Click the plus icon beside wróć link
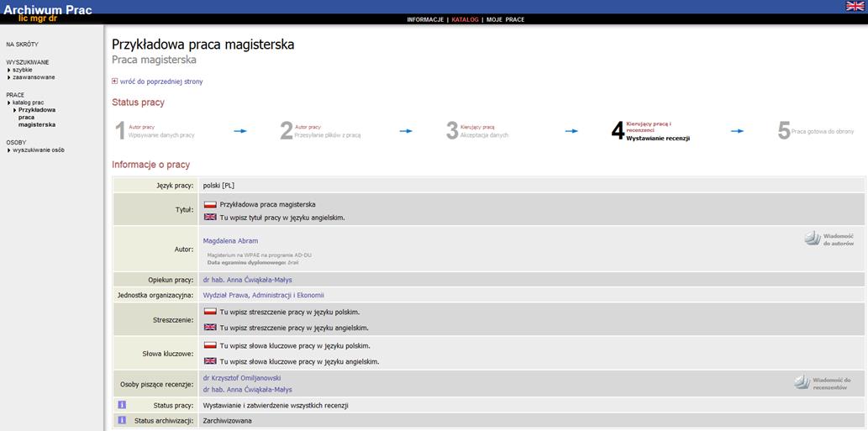868x431 pixels. click(114, 81)
